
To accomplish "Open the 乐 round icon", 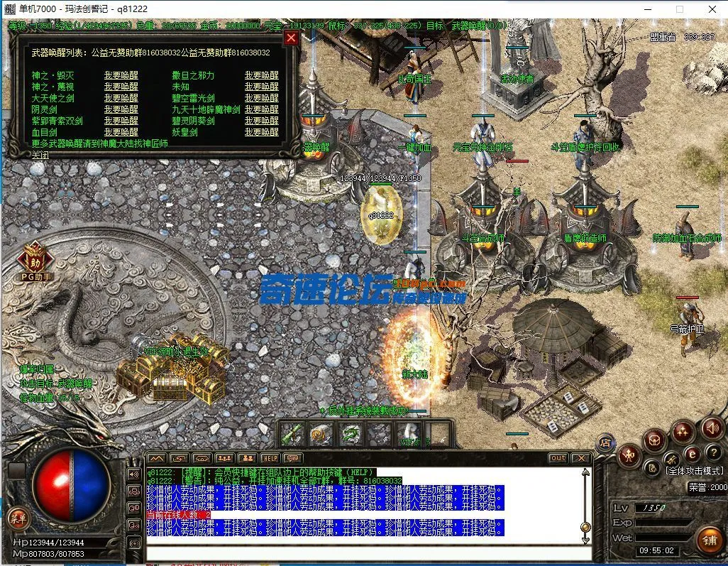I will [671, 460].
